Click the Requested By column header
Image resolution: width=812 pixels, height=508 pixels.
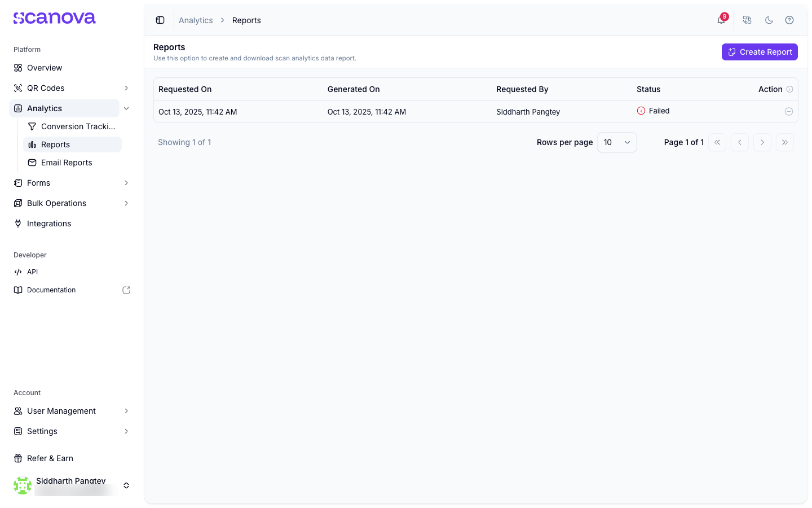(x=522, y=89)
